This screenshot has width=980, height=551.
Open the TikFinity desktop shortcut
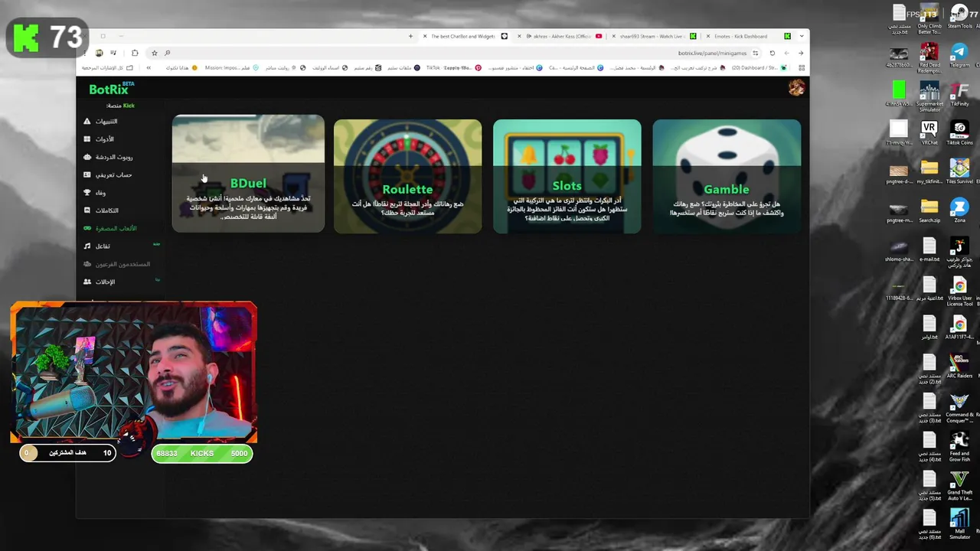pos(959,93)
